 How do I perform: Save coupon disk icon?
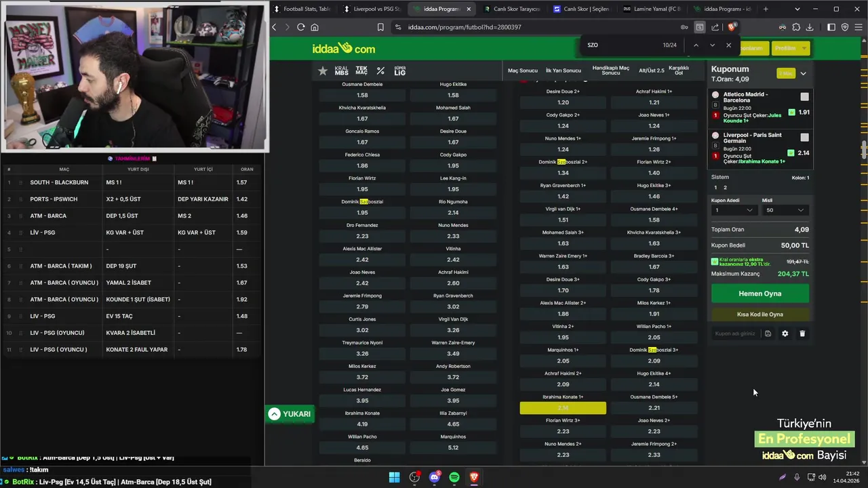768,333
